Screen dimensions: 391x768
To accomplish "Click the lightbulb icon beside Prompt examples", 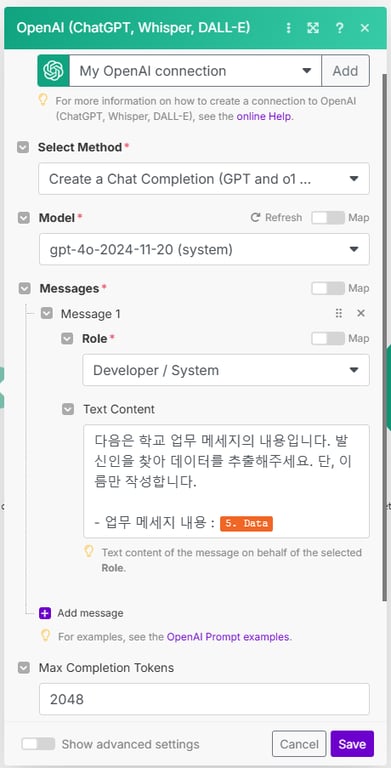I will click(46, 636).
